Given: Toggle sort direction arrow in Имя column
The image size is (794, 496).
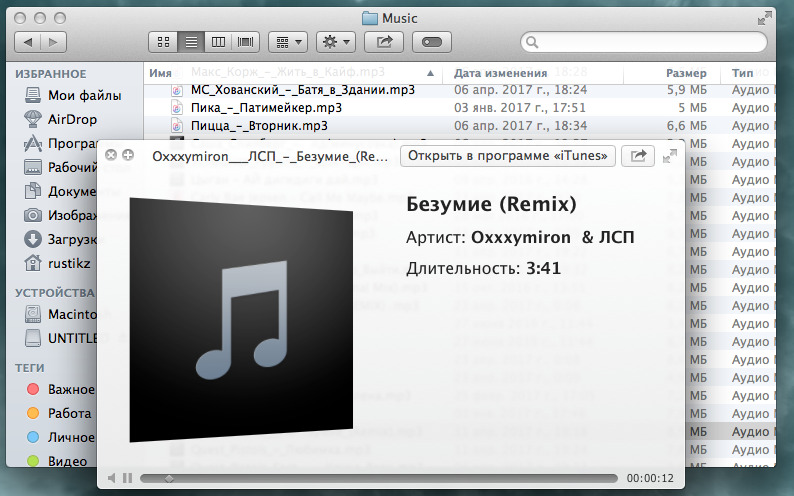Looking at the screenshot, I should pyautogui.click(x=430, y=73).
